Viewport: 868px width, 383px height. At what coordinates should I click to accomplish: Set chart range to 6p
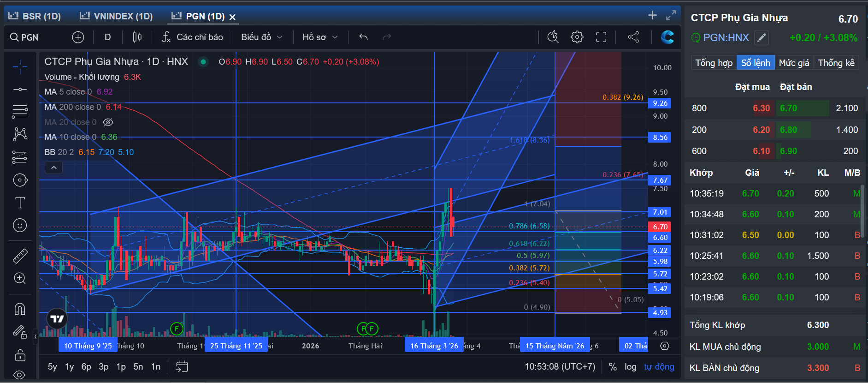tap(86, 367)
